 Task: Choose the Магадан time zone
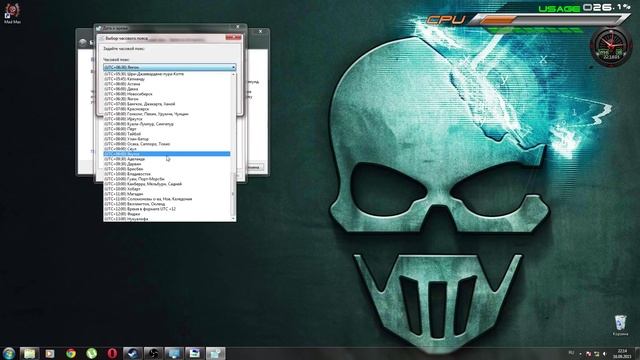[x=167, y=194]
